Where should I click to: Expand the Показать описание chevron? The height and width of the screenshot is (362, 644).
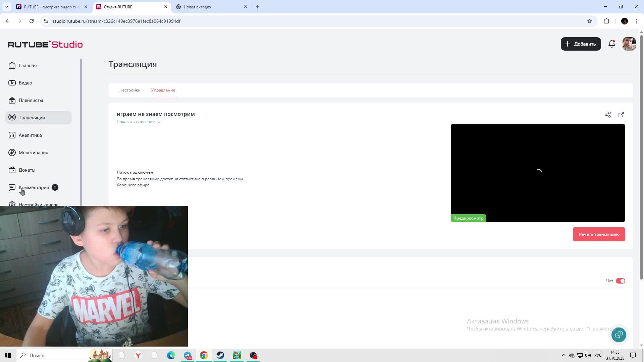159,122
